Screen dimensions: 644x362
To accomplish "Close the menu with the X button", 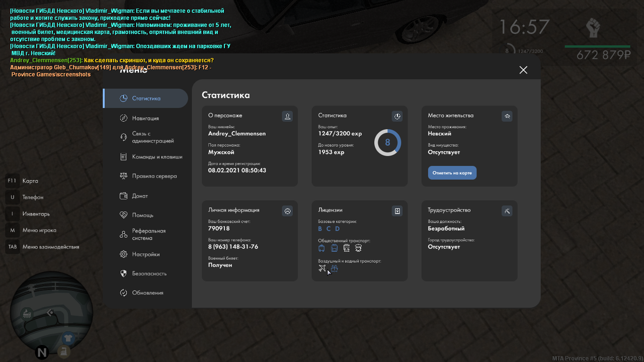I will [523, 70].
